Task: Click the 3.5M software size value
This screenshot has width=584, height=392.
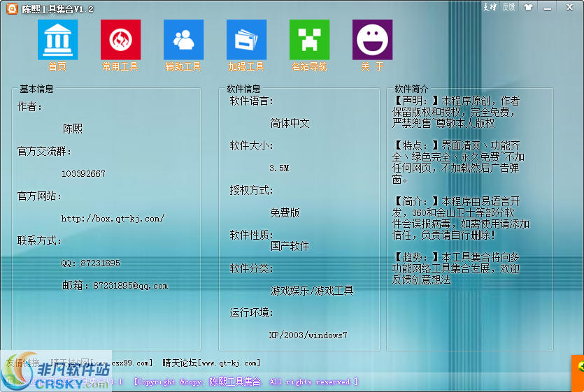Action: click(x=279, y=168)
